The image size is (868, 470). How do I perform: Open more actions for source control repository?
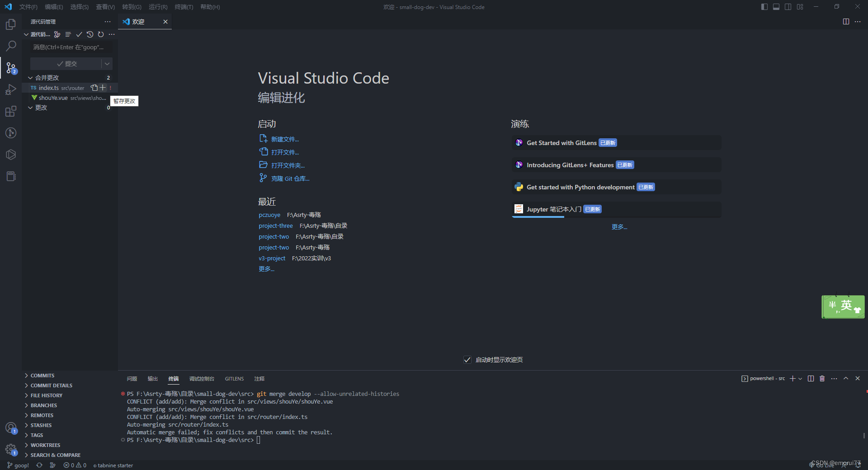[x=112, y=34]
